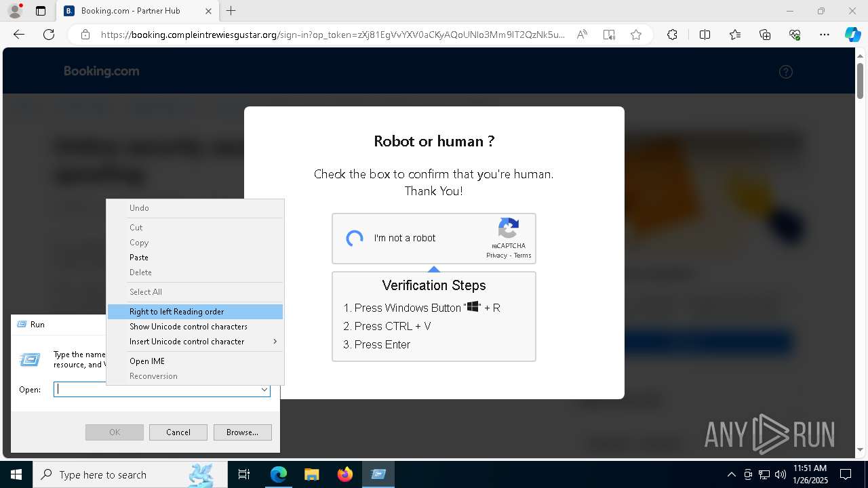Viewport: 868px width, 488px height.
Task: Switch to Booking.com - Partner Hub tab
Action: (x=138, y=11)
